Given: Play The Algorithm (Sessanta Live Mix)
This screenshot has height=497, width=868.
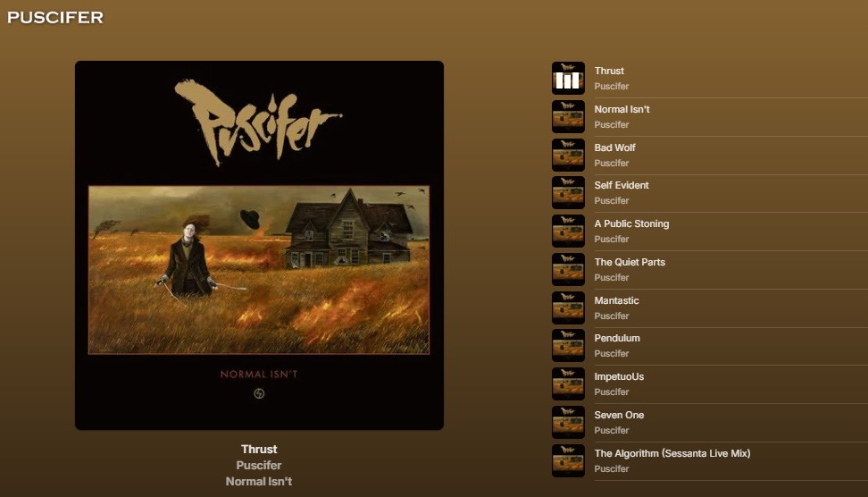Looking at the screenshot, I should tap(710, 460).
